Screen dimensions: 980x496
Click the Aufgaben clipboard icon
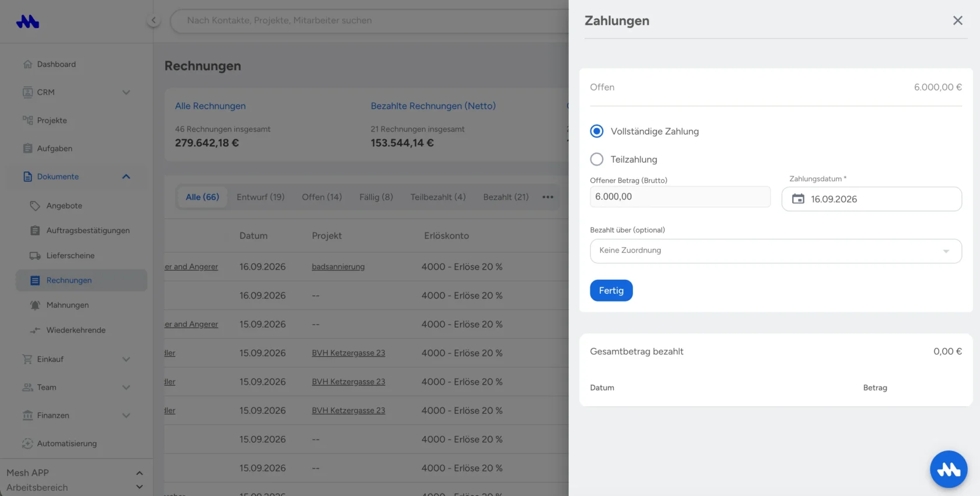(27, 148)
